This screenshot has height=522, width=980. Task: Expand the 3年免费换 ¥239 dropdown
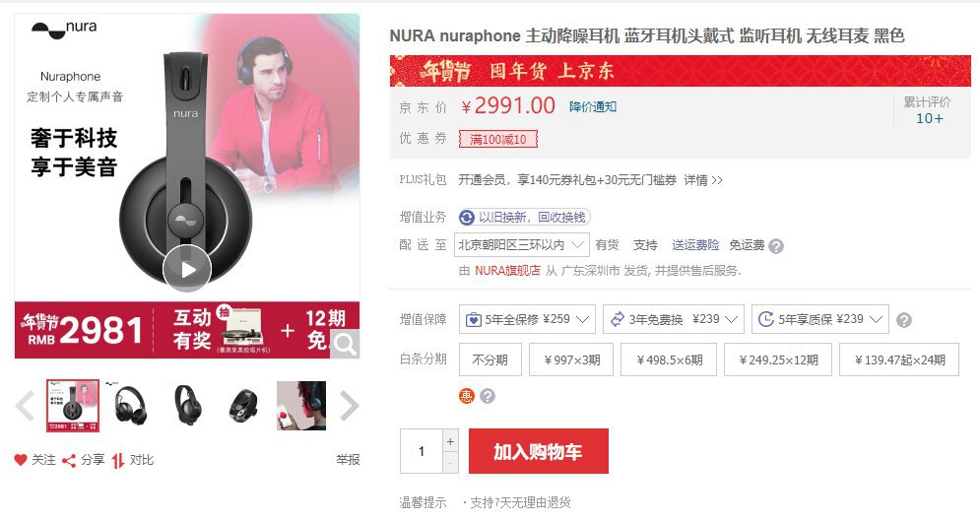tap(673, 319)
